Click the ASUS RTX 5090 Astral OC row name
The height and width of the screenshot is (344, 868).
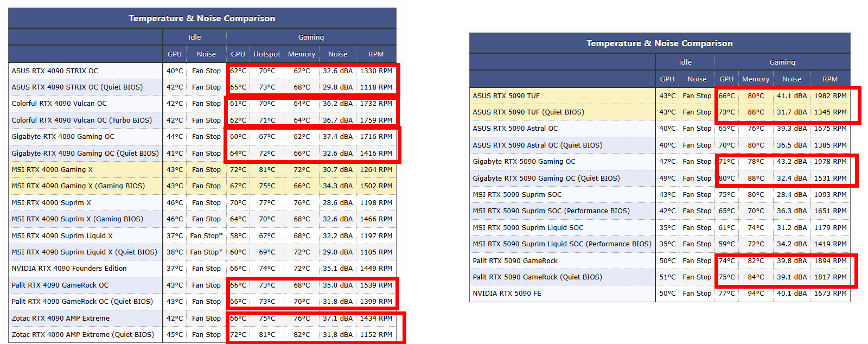515,128
